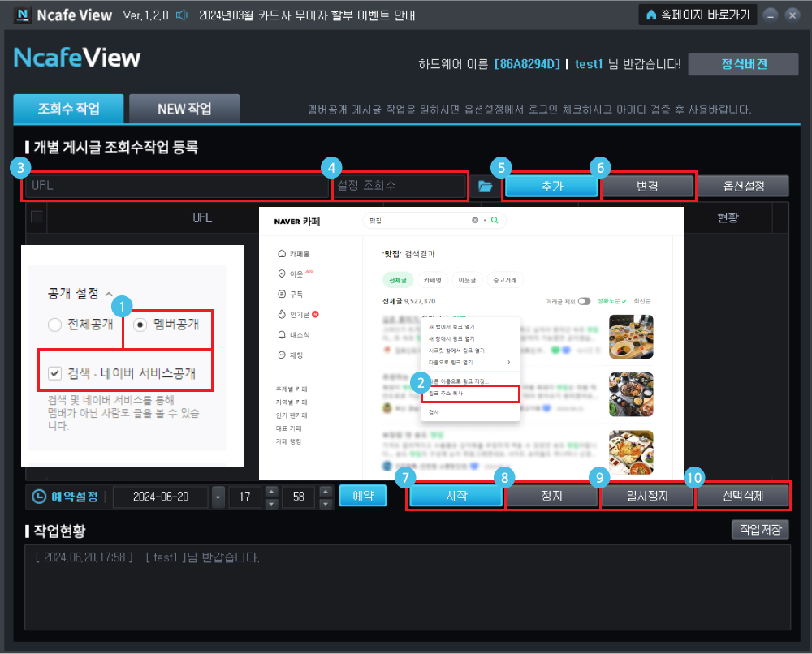The image size is (812, 654).
Task: Open 옵션설정 settings
Action: click(x=744, y=186)
